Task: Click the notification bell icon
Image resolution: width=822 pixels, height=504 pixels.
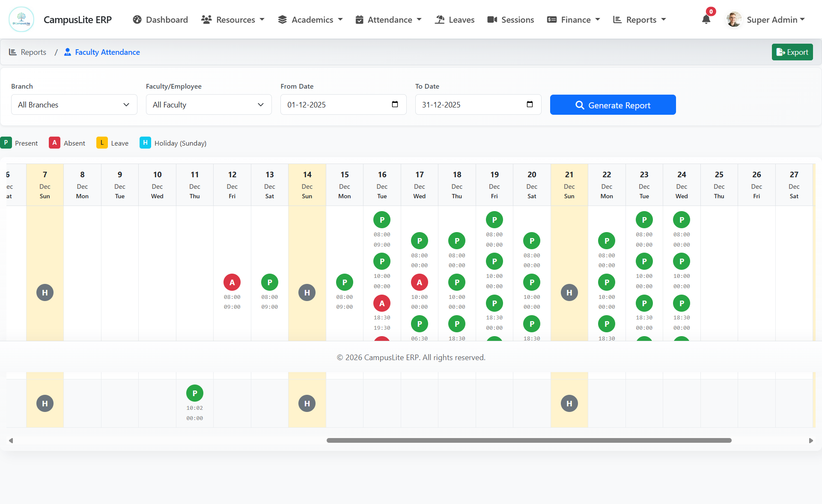Action: coord(706,20)
